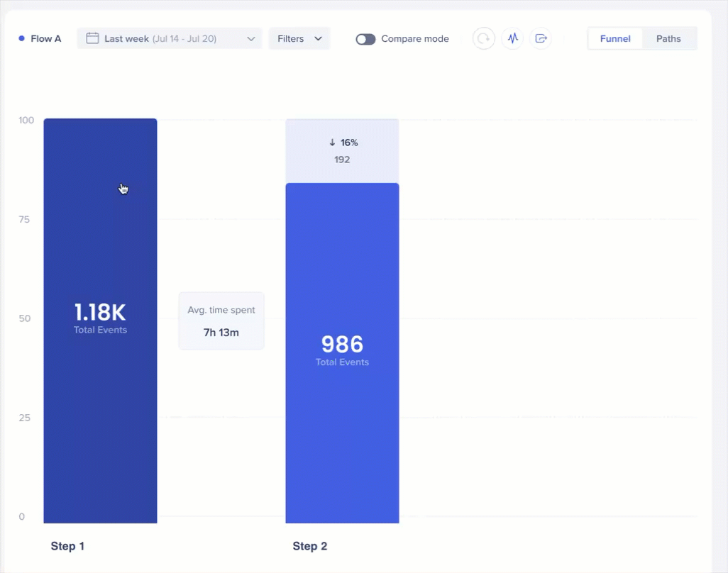Click the Compare mode label text

pyautogui.click(x=415, y=38)
